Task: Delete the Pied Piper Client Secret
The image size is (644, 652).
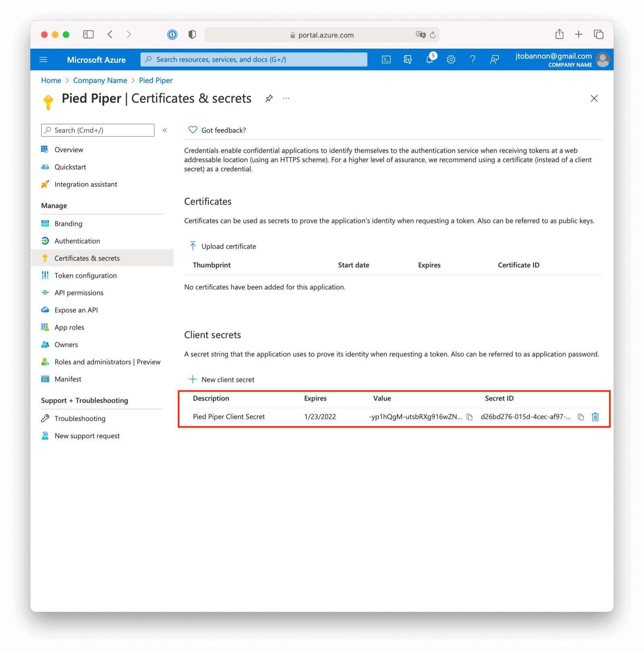Action: tap(595, 417)
